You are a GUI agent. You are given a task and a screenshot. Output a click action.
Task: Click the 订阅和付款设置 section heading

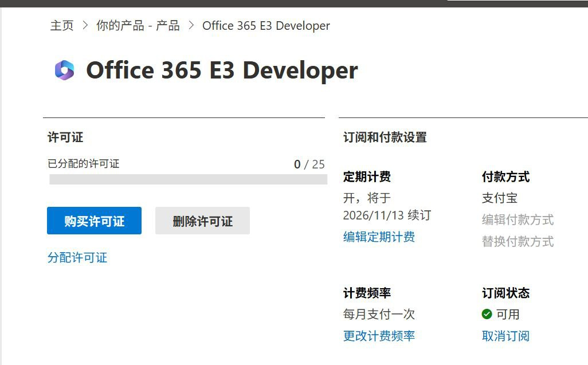[385, 138]
